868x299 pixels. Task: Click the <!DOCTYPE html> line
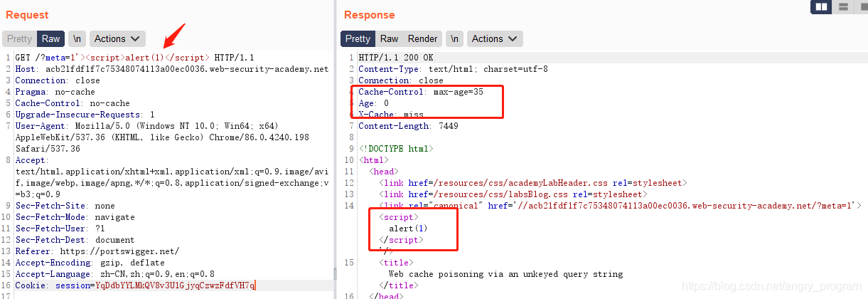[x=396, y=149]
